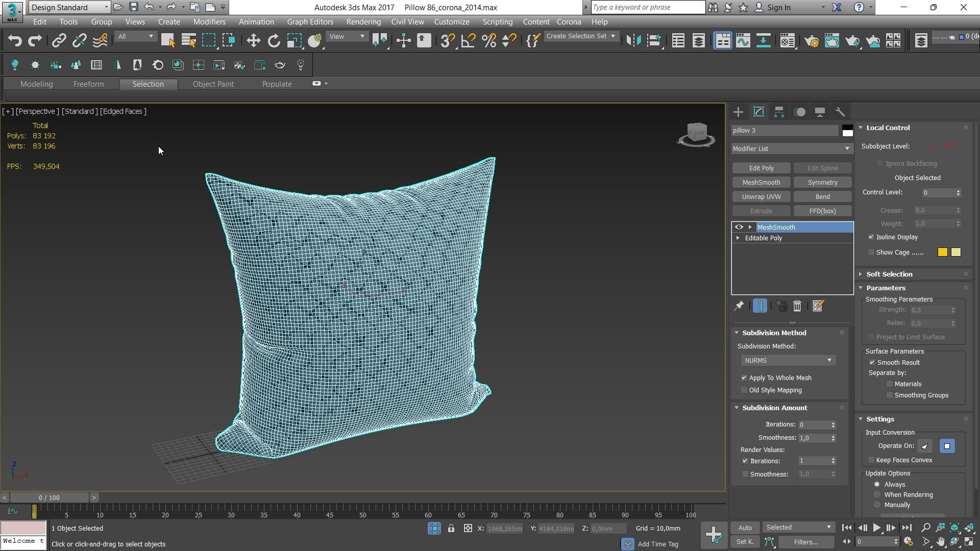Choose the Select and Move tool
Image resolution: width=980 pixels, height=551 pixels.
click(254, 41)
